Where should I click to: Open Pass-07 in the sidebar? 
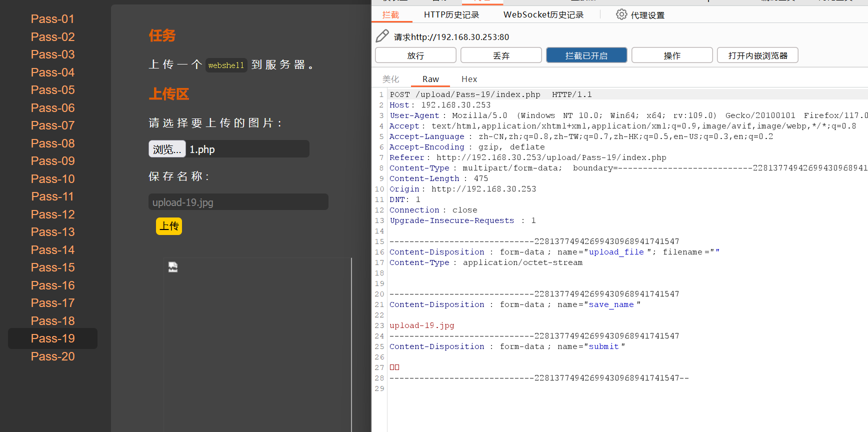click(52, 125)
